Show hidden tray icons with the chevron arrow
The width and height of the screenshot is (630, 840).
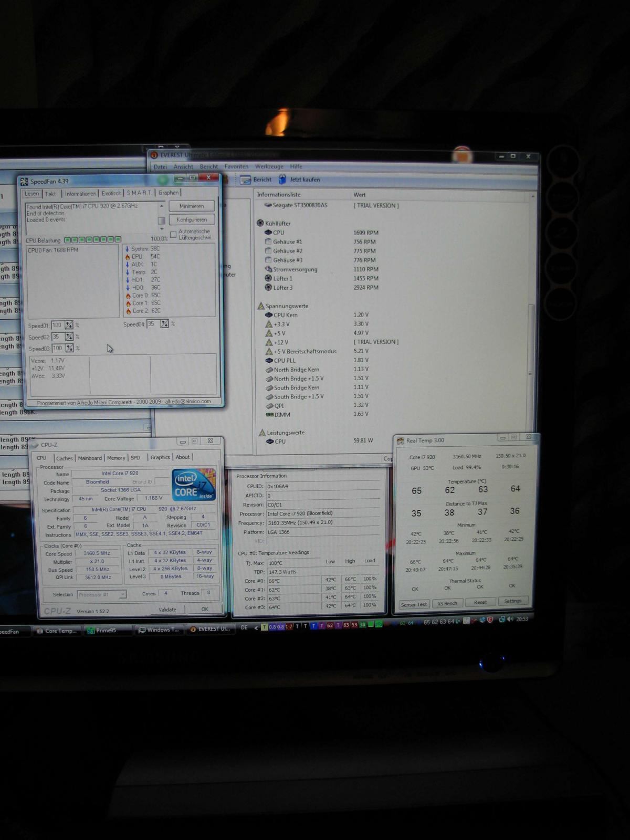click(x=256, y=627)
